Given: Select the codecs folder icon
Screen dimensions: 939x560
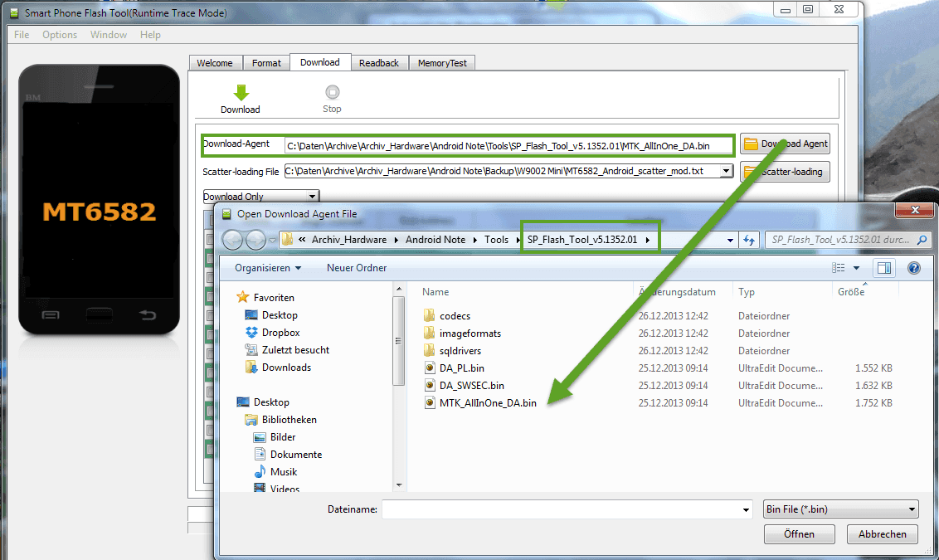Looking at the screenshot, I should [x=430, y=315].
